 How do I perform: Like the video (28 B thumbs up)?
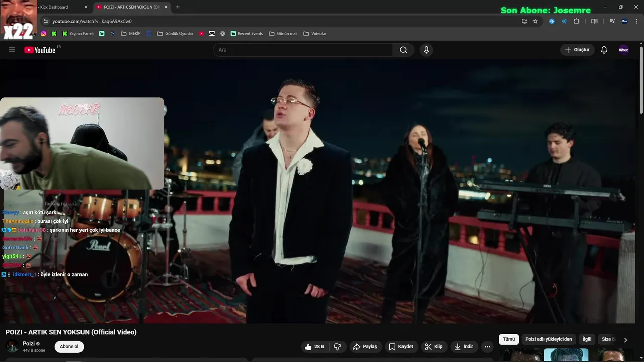(315, 347)
